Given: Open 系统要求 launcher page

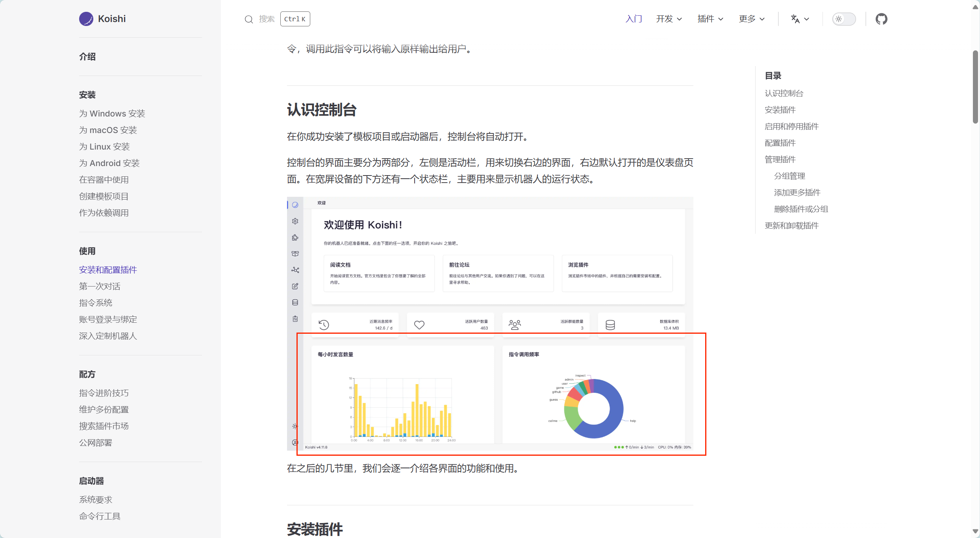Looking at the screenshot, I should click(96, 500).
